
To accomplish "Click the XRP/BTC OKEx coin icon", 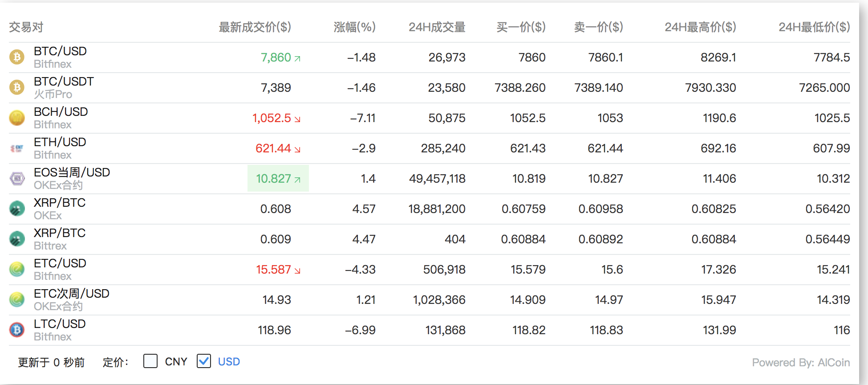I will coord(17,209).
